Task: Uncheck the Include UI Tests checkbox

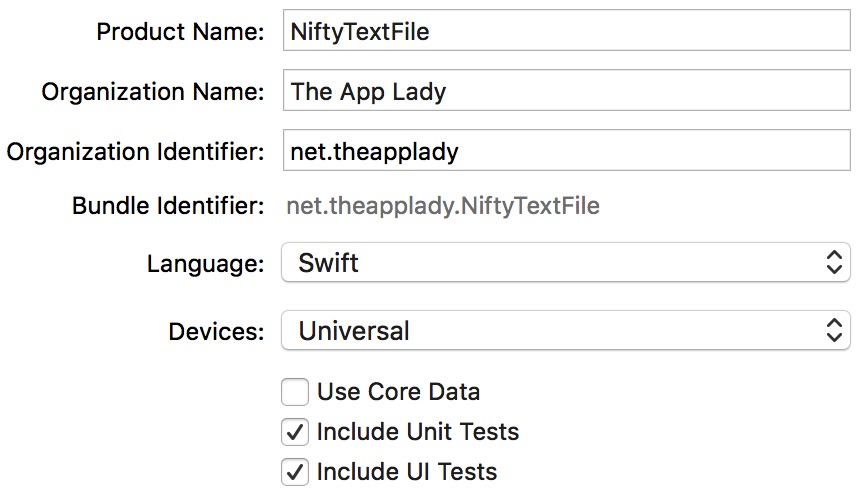Action: (295, 472)
